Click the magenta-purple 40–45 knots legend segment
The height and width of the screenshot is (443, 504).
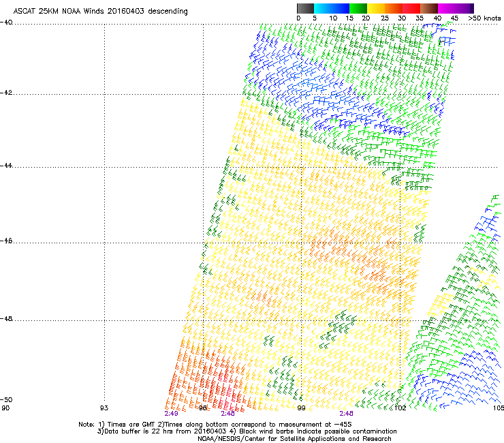tap(454, 8)
